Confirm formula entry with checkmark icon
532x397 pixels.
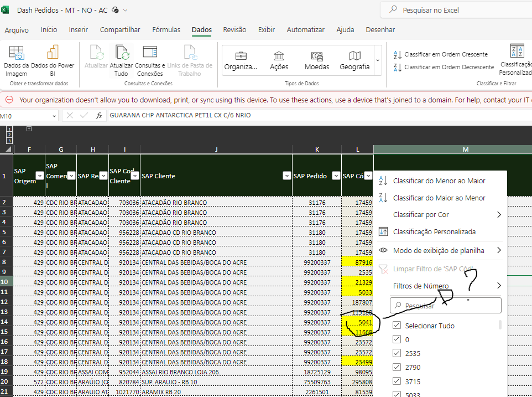point(84,116)
